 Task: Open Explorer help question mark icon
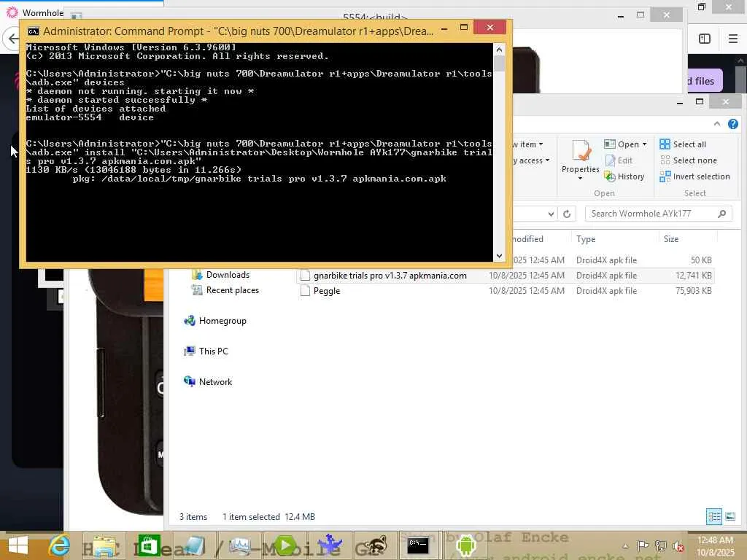(733, 124)
